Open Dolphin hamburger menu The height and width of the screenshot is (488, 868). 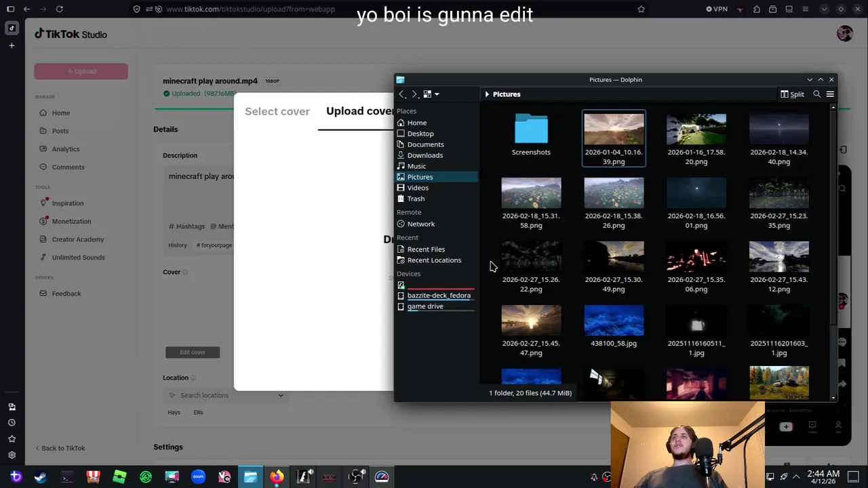830,94
